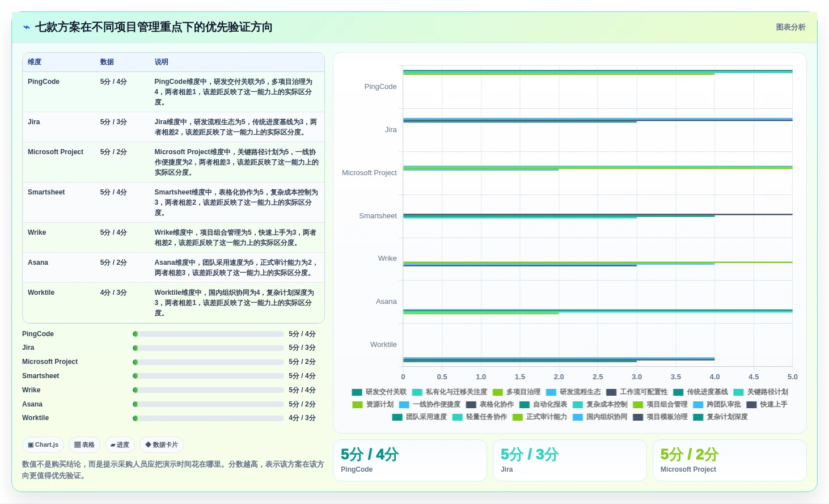Toggle the 传统进度基线 legend item
Image resolution: width=829 pixels, height=504 pixels.
pyautogui.click(x=700, y=392)
